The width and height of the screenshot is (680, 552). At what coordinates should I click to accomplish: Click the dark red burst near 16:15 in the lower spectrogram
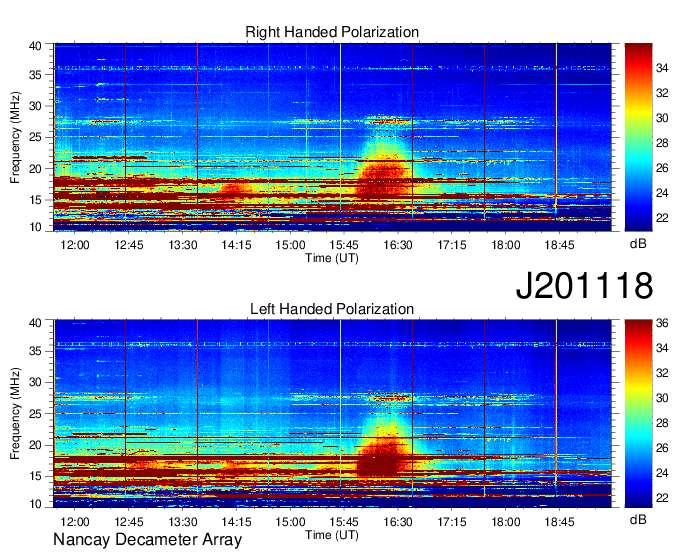(377, 462)
